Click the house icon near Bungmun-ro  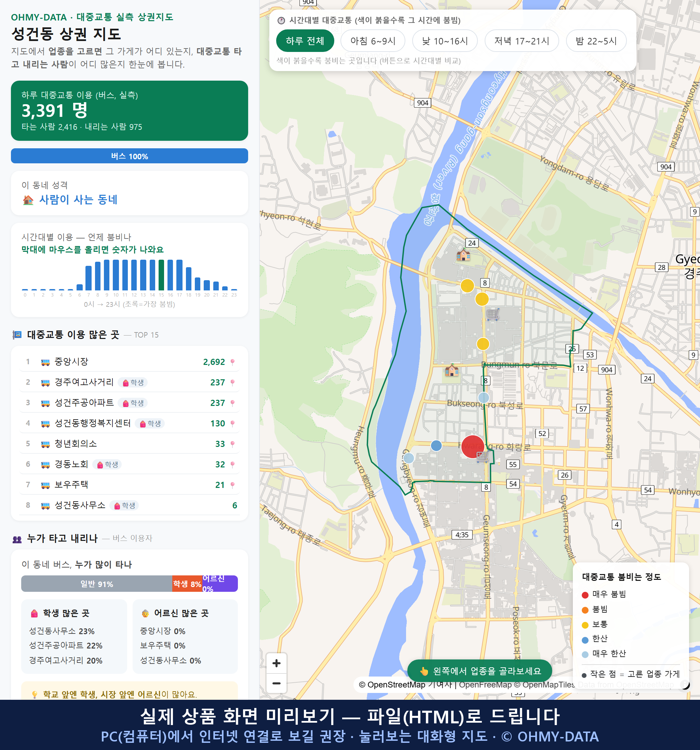[451, 370]
